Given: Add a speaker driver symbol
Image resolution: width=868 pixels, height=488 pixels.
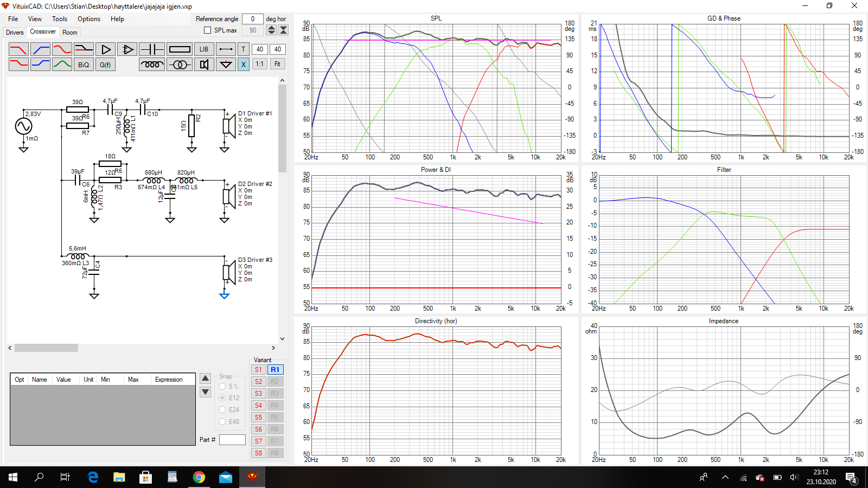Looking at the screenshot, I should tap(204, 65).
